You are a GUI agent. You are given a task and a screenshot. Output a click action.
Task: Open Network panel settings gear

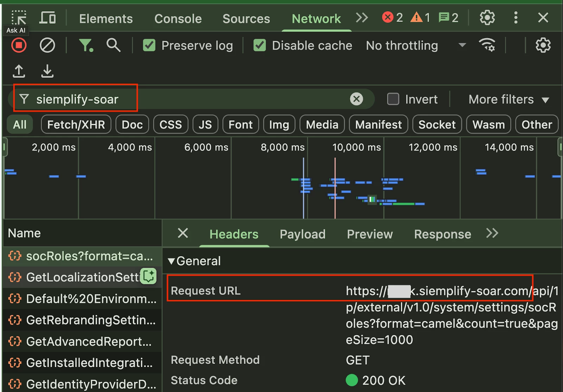(x=543, y=45)
